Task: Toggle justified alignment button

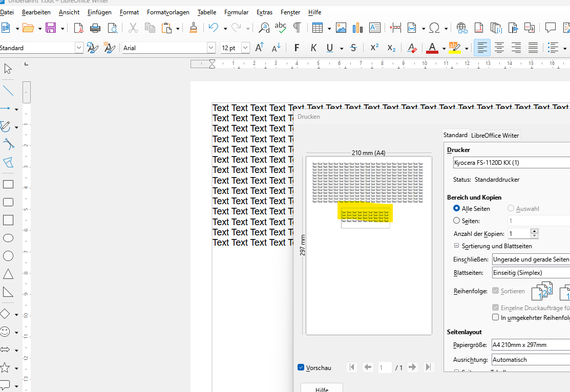Action: tap(533, 48)
